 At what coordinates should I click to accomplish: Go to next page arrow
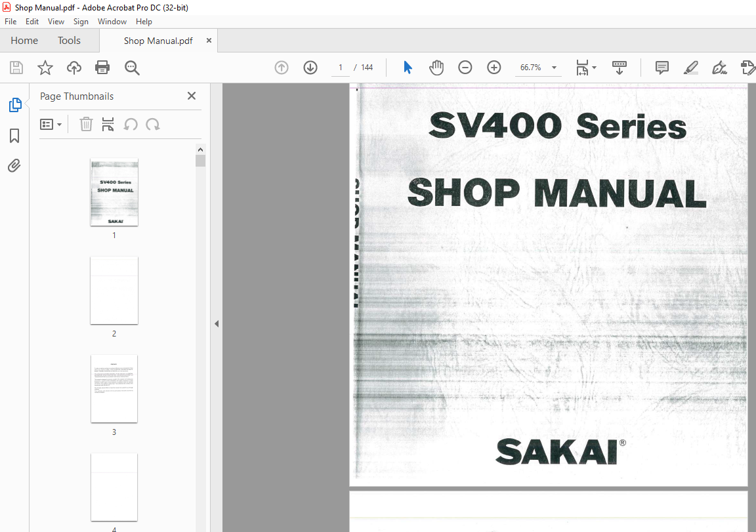(310, 68)
